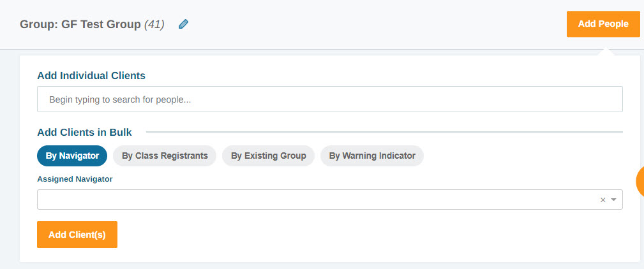Click the Add People button
644x269 pixels.
click(x=603, y=24)
